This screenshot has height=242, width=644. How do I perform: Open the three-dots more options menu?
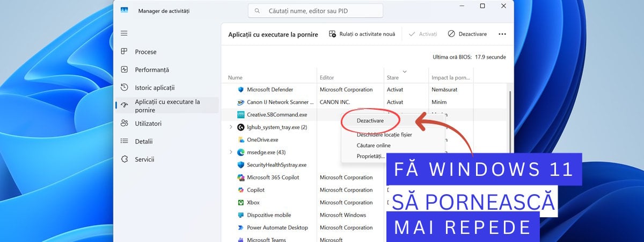(502, 34)
